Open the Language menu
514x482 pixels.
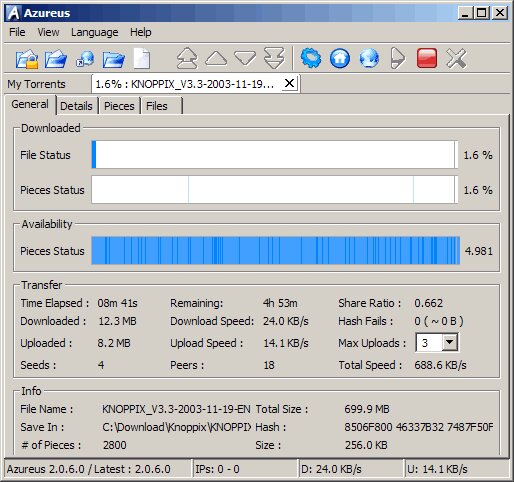[x=95, y=32]
